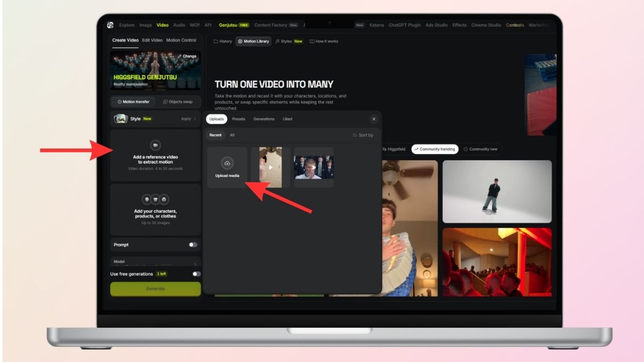
Task: Select the Uploads tab in media picker
Action: [217, 119]
